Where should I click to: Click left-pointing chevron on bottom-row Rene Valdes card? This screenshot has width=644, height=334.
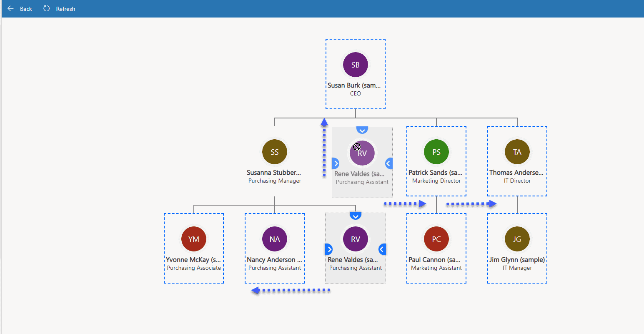click(x=382, y=249)
